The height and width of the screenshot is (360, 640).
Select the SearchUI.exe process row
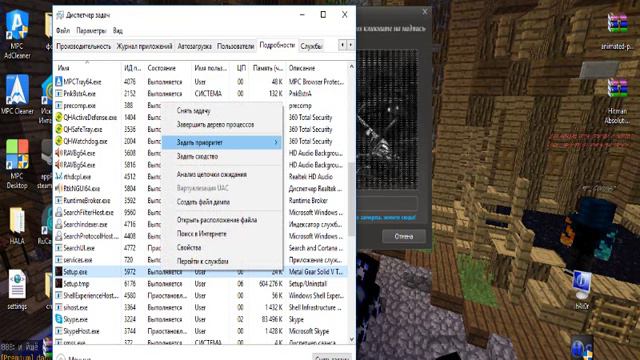coord(201,248)
